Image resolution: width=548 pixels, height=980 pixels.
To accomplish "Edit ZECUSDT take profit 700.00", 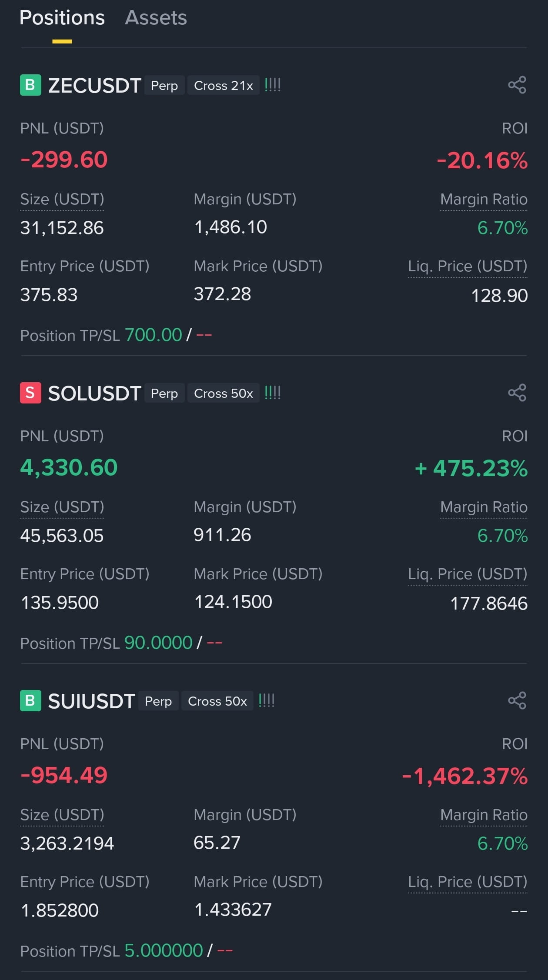I will [153, 335].
